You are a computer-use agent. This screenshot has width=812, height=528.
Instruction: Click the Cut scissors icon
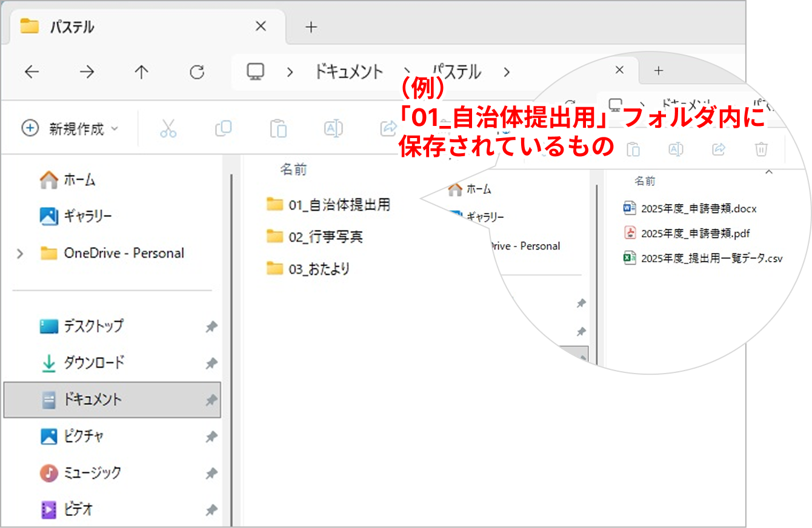click(x=168, y=128)
